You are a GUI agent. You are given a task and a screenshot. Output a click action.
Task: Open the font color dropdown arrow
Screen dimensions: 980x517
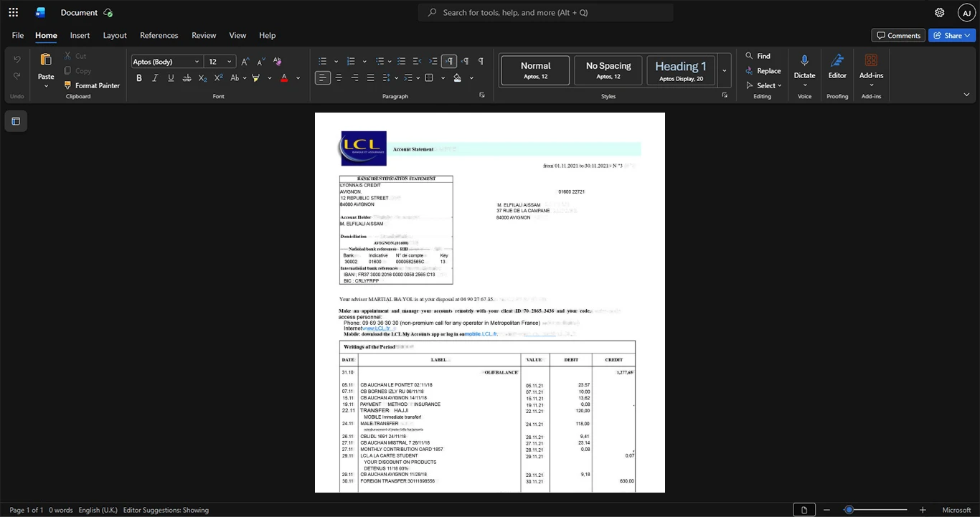pos(298,78)
